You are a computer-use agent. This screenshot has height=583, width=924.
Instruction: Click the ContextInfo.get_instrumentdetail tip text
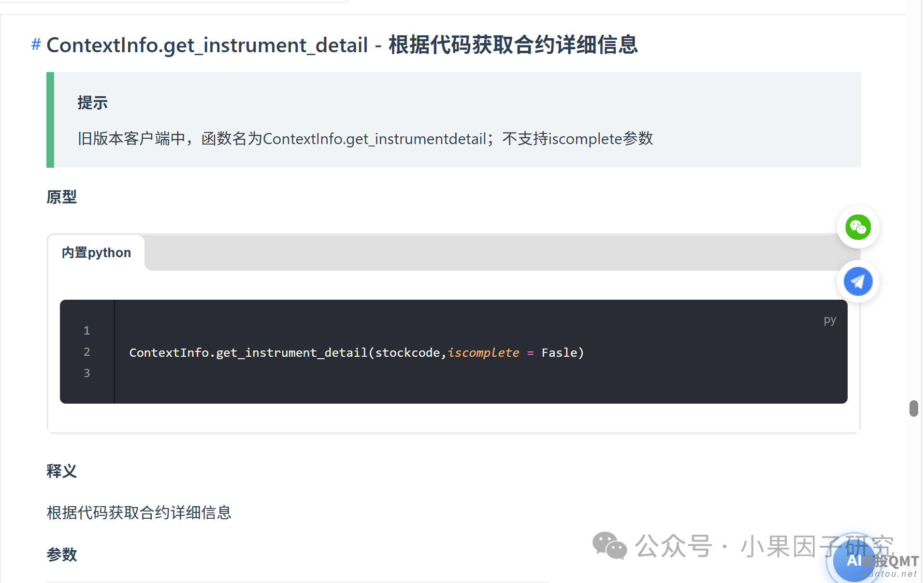[375, 139]
